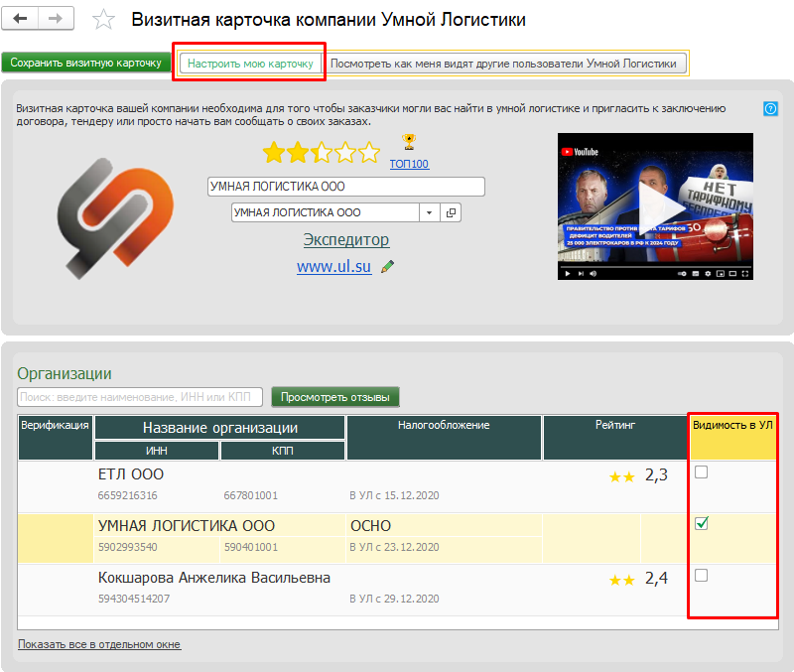
Task: Click Название организации column header
Action: [x=219, y=428]
